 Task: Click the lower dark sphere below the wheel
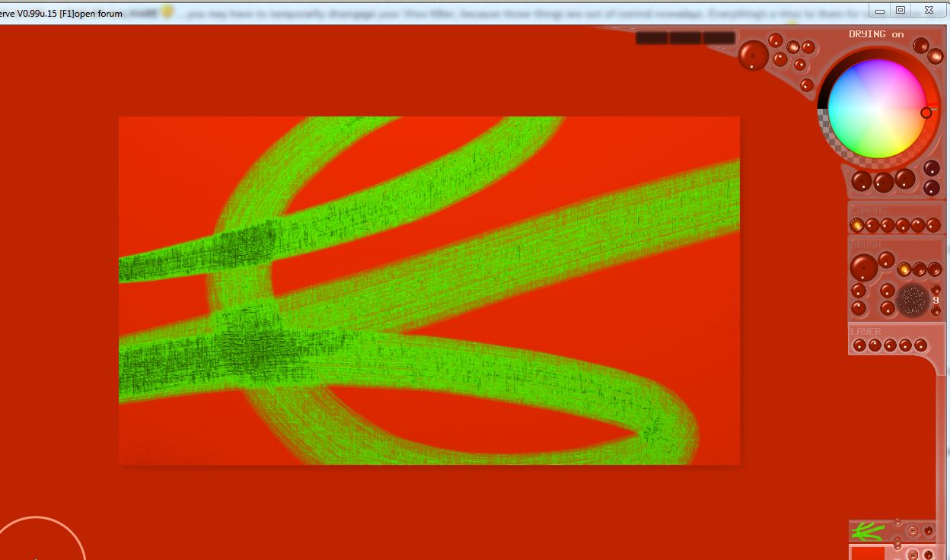(x=932, y=188)
